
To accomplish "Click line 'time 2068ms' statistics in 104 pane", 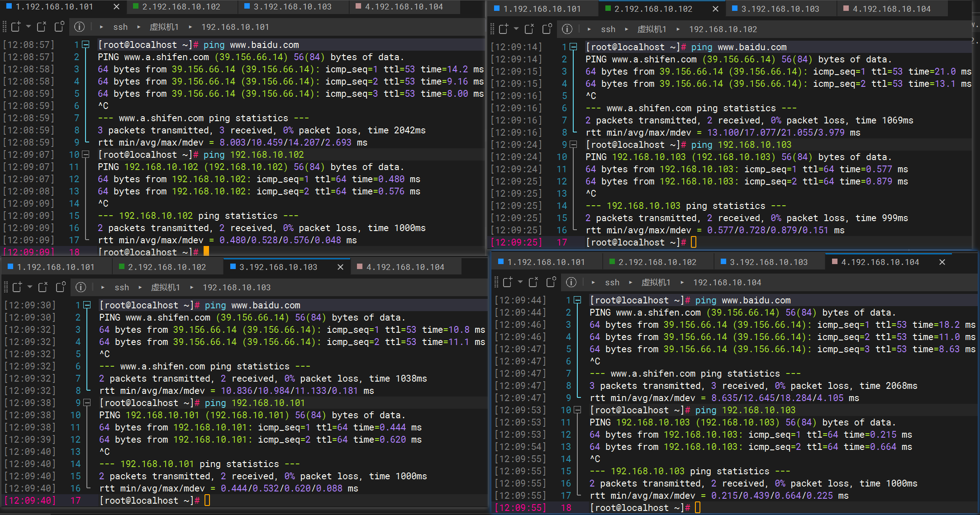I will tap(753, 386).
